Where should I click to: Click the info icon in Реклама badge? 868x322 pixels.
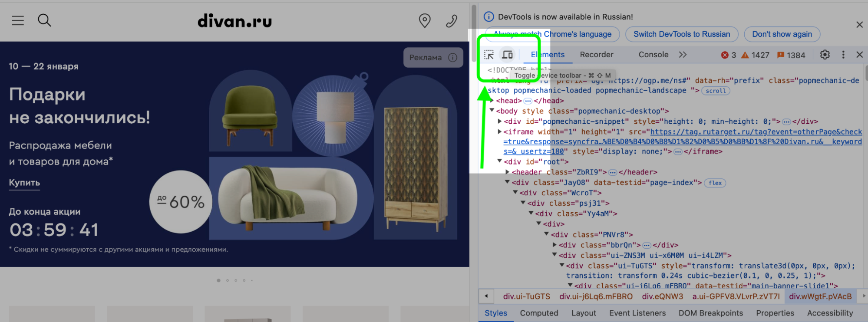point(453,57)
